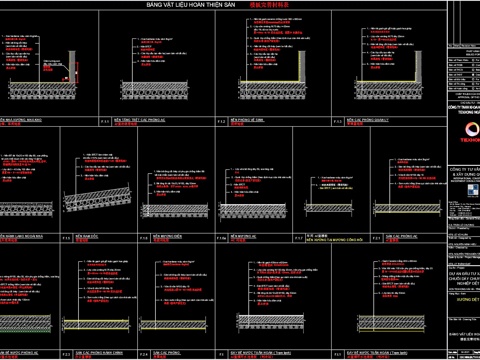Click the first checkbox in the title block list

point(473,60)
